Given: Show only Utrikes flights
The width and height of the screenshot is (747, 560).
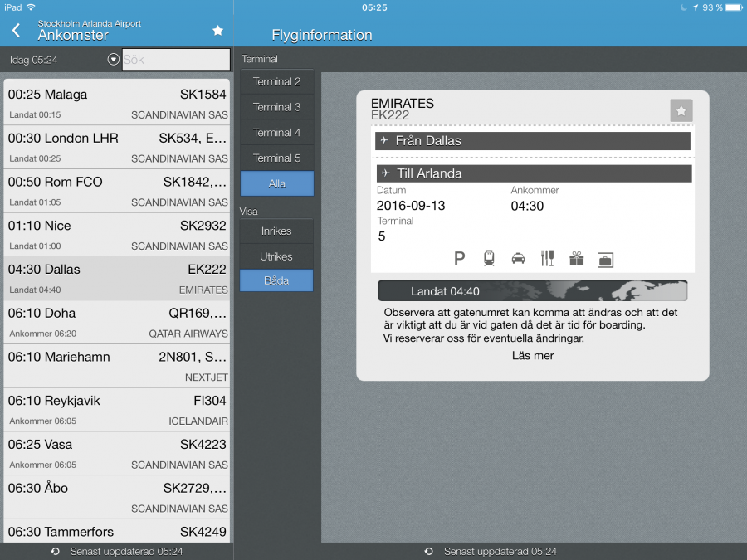Looking at the screenshot, I should tap(276, 256).
